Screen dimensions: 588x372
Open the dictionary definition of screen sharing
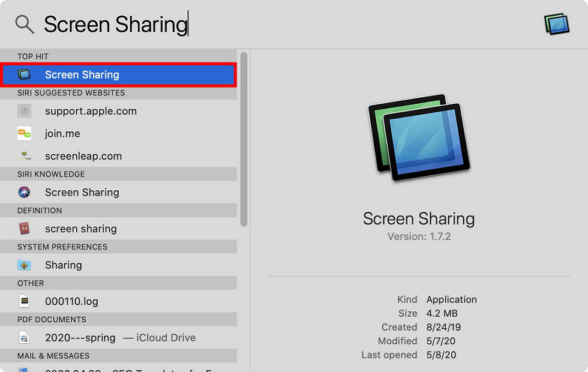point(80,229)
